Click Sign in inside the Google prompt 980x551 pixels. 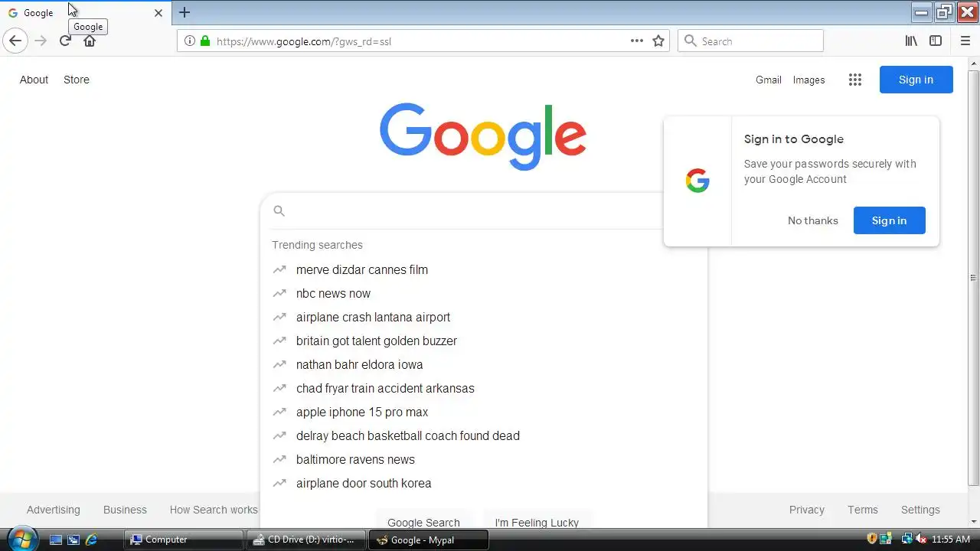point(889,220)
